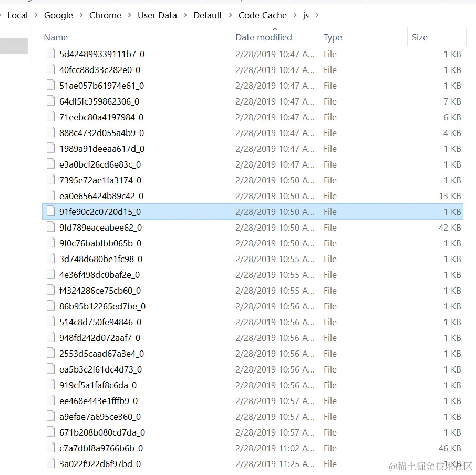Click file icon of 7395e72ae1fa3174_0
Screen dimensions: 476x475
click(x=50, y=179)
